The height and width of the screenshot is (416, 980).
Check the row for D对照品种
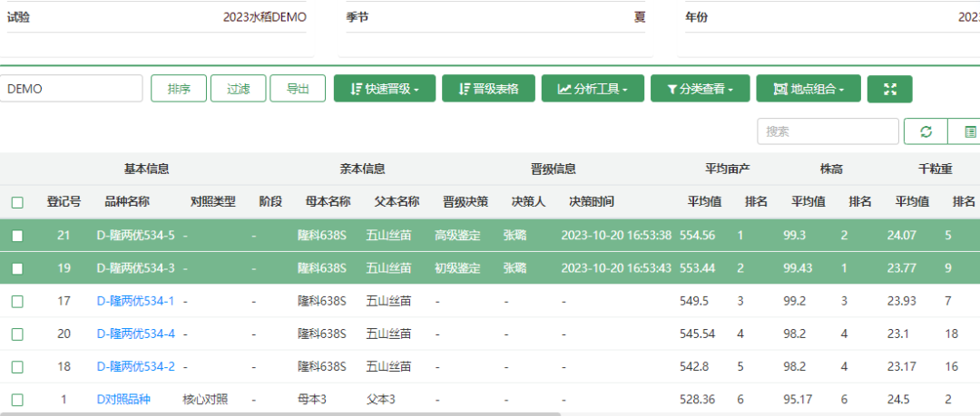pos(17,400)
